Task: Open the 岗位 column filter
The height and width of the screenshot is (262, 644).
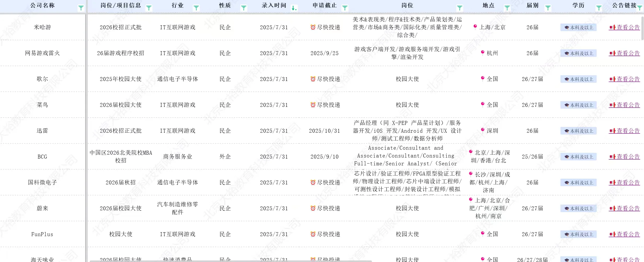Action: pos(459,8)
